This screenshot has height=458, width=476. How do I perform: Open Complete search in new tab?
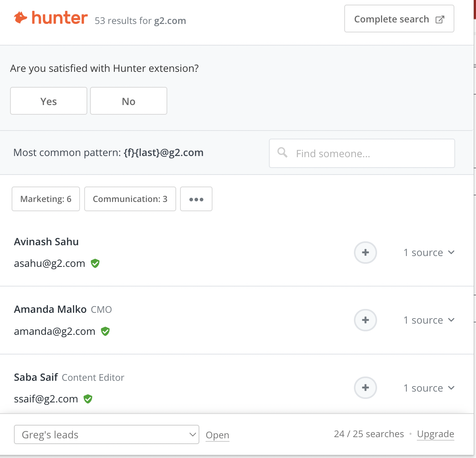pyautogui.click(x=399, y=19)
